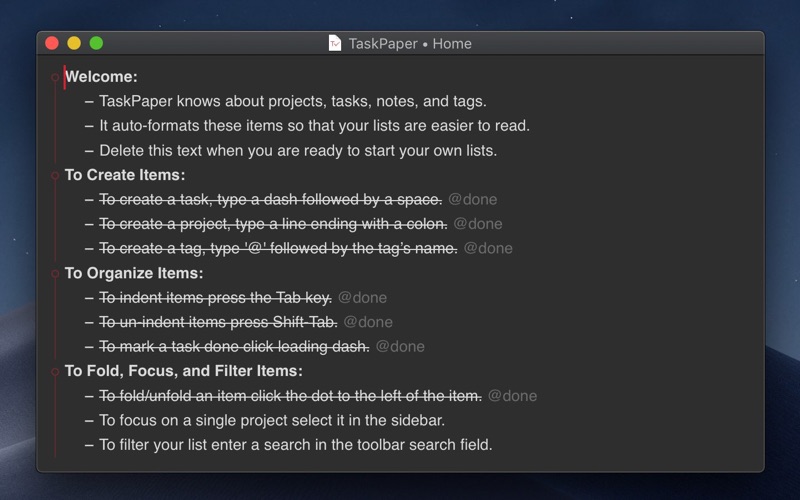Click dash before "TaskPaper knows about projects"
The image size is (800, 500).
click(89, 101)
